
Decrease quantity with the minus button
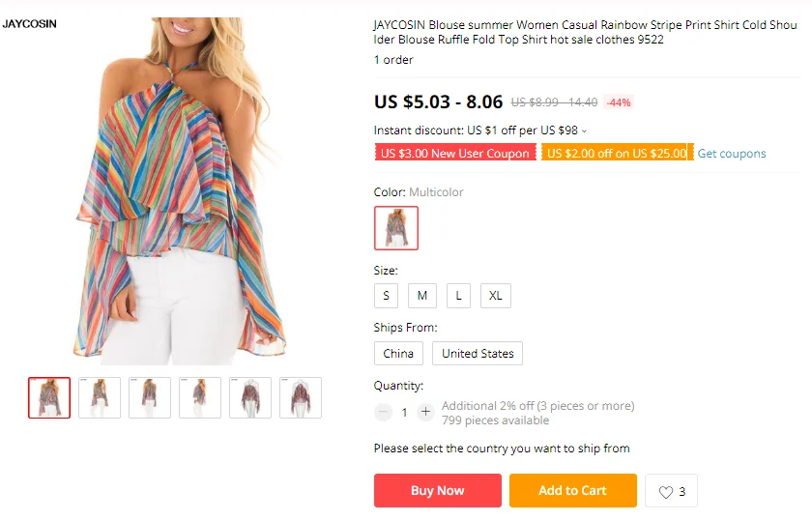coord(383,412)
